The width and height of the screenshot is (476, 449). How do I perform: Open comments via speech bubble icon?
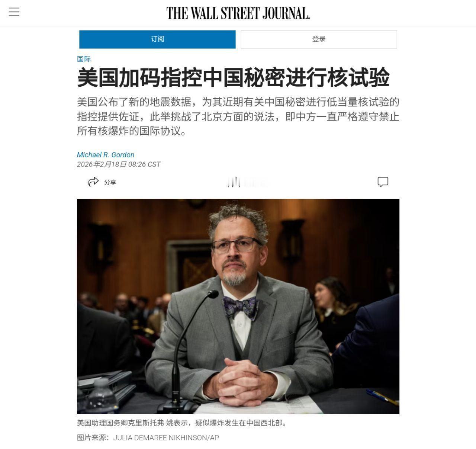[x=383, y=182]
